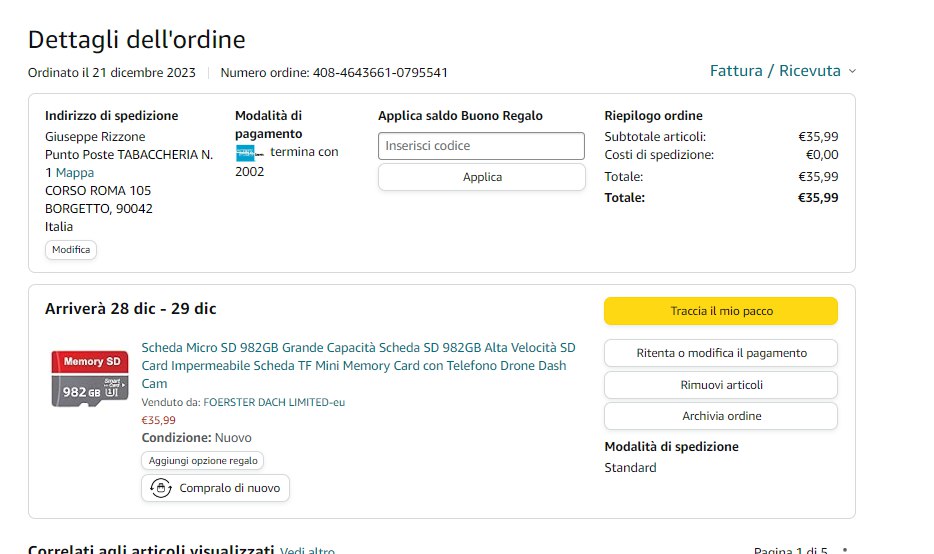Click the Archivia ordine button

(721, 416)
